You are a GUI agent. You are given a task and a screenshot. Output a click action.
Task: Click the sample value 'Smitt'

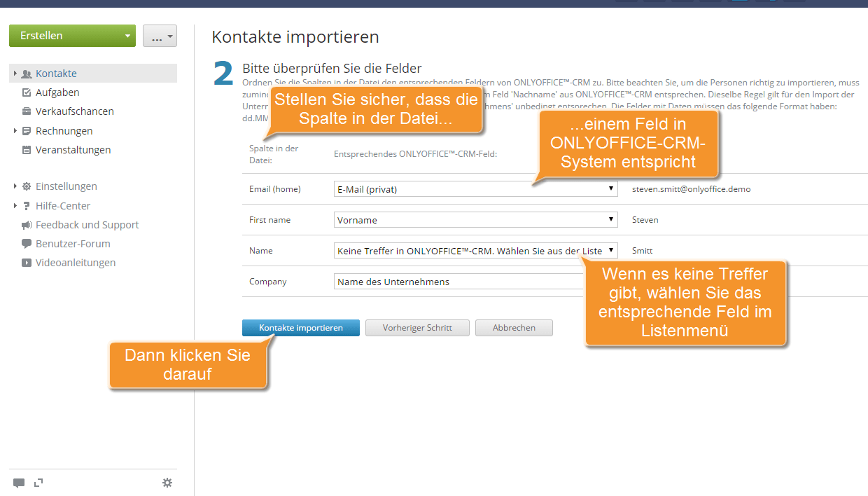[x=643, y=251]
